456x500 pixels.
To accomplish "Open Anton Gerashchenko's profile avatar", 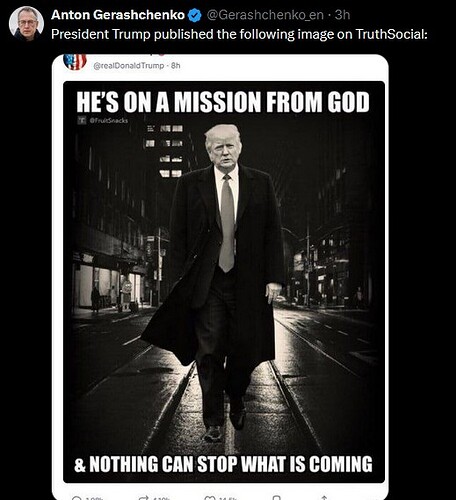I will [26, 23].
